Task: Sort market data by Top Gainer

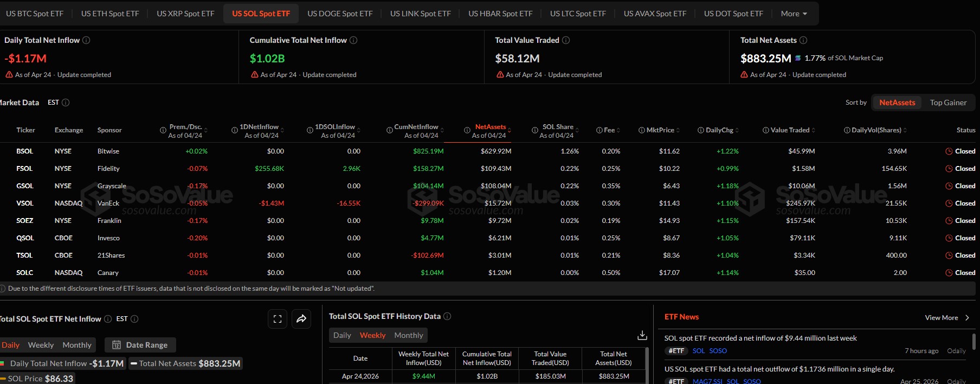Action: coord(948,103)
